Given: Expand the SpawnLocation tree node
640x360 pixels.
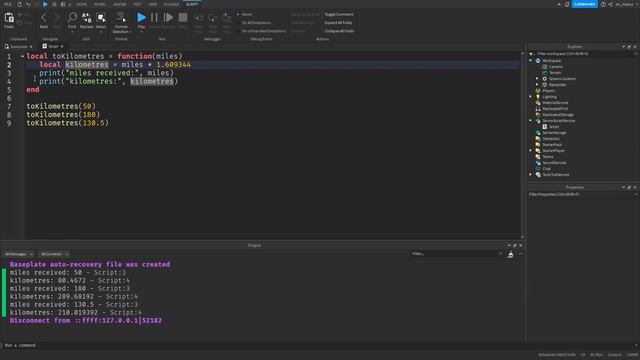Looking at the screenshot, I should click(537, 78).
